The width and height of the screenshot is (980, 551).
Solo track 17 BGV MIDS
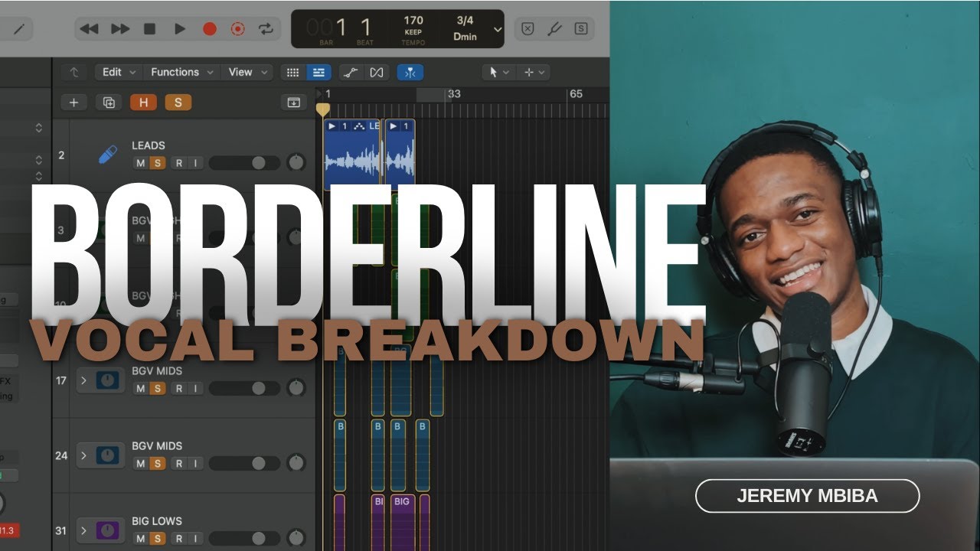tap(157, 389)
